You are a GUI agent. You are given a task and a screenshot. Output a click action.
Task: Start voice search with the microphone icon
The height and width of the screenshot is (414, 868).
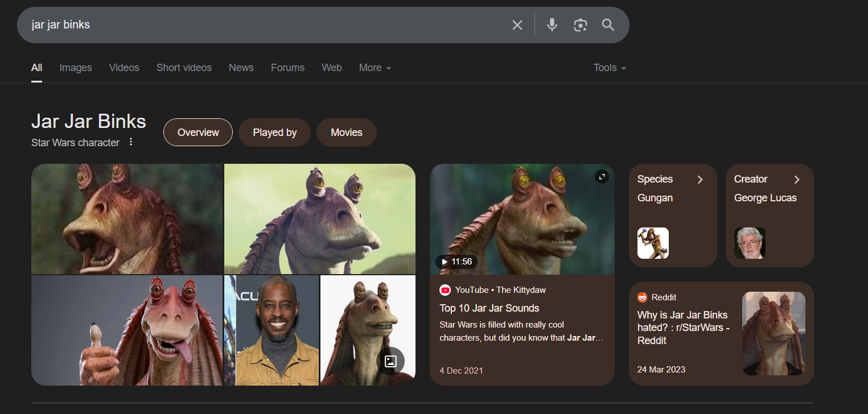pos(552,25)
